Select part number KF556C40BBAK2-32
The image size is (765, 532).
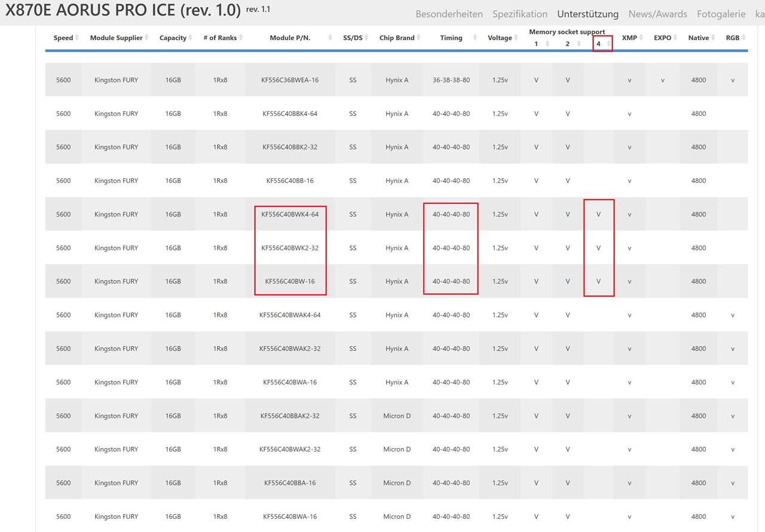[x=290, y=415]
